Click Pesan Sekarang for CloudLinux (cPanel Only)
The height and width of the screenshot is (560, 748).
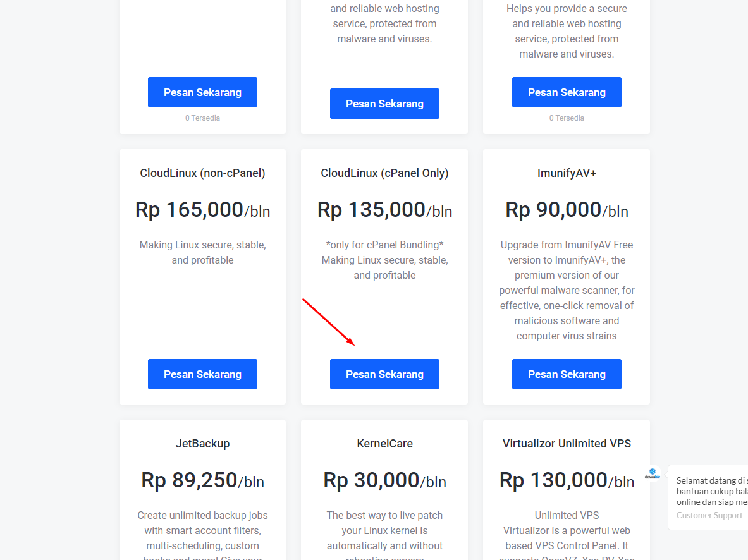tap(384, 374)
